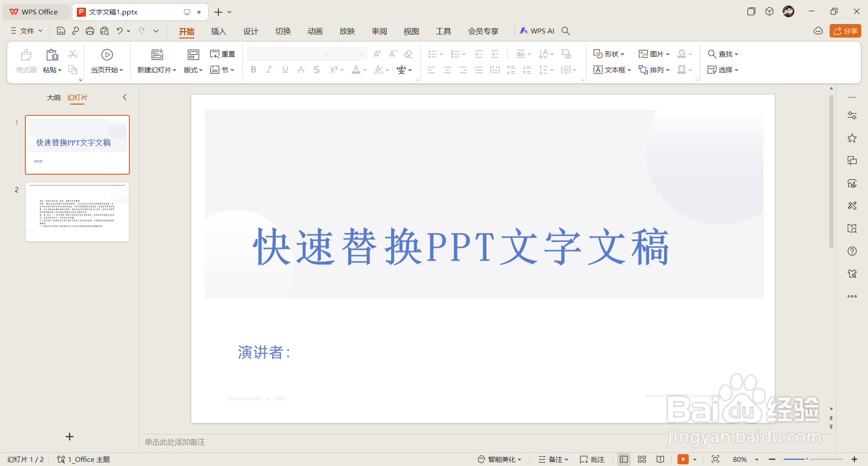Open the File (文件) menu
The image size is (868, 466).
coord(27,31)
